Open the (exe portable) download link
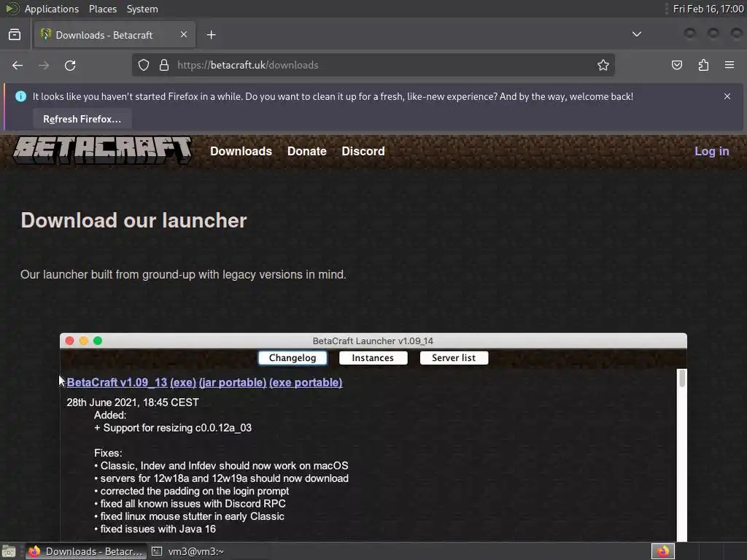747x560 pixels. coord(306,382)
